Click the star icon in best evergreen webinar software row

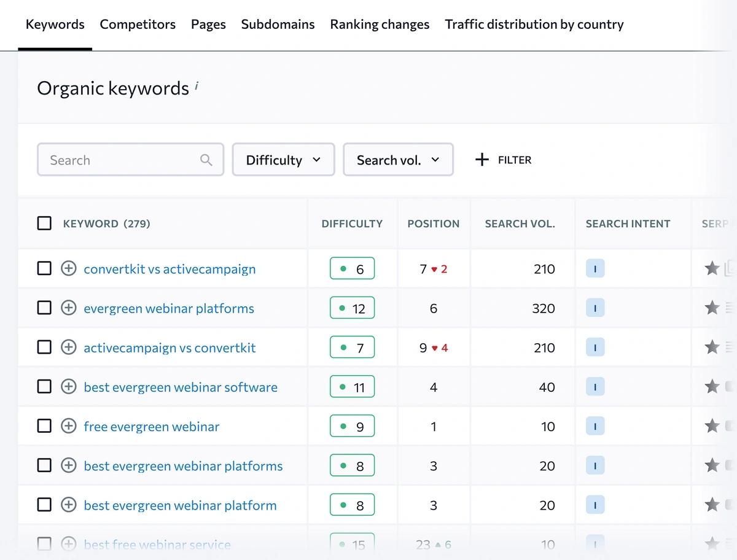[712, 387]
